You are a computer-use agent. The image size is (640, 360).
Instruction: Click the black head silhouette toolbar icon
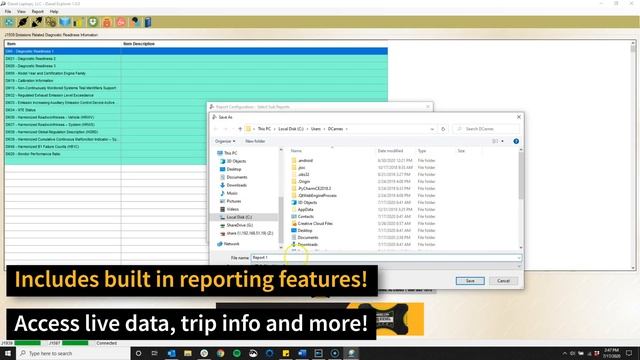(x=134, y=22)
